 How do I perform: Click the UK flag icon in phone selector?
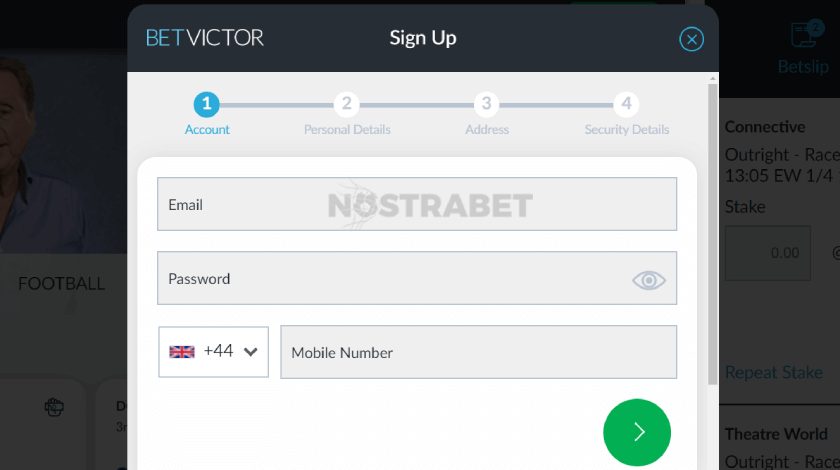(182, 352)
